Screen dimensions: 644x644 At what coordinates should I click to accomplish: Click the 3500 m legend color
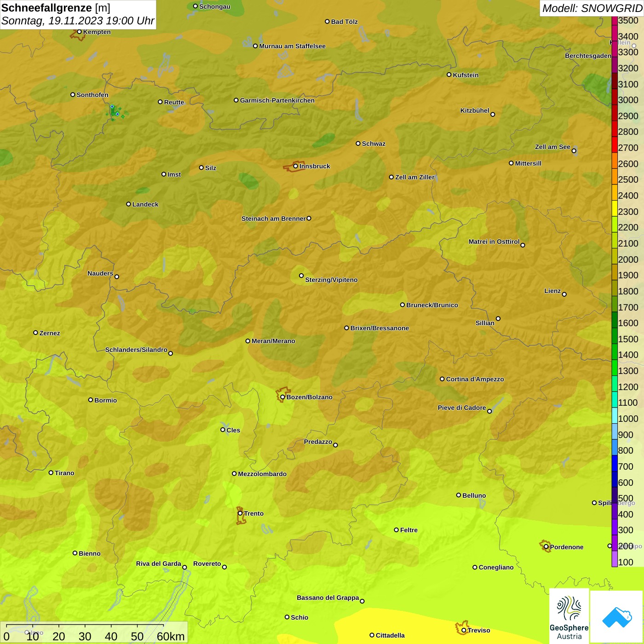tap(615, 21)
